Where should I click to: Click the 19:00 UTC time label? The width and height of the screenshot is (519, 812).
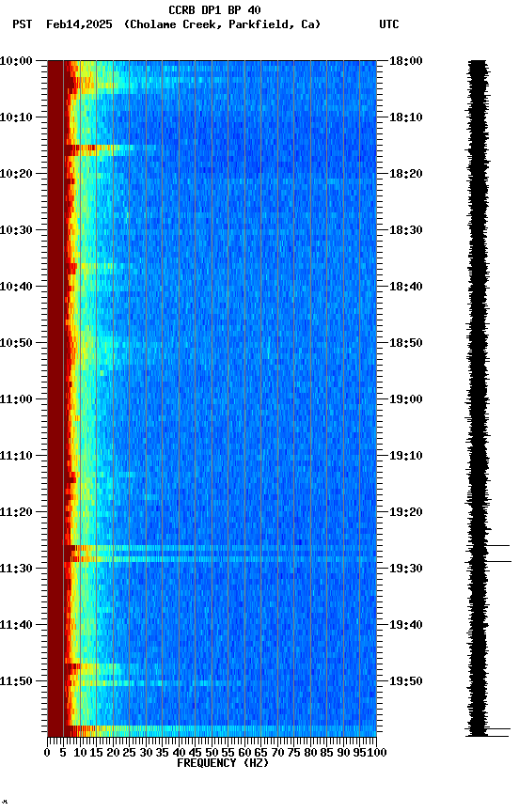click(x=406, y=399)
